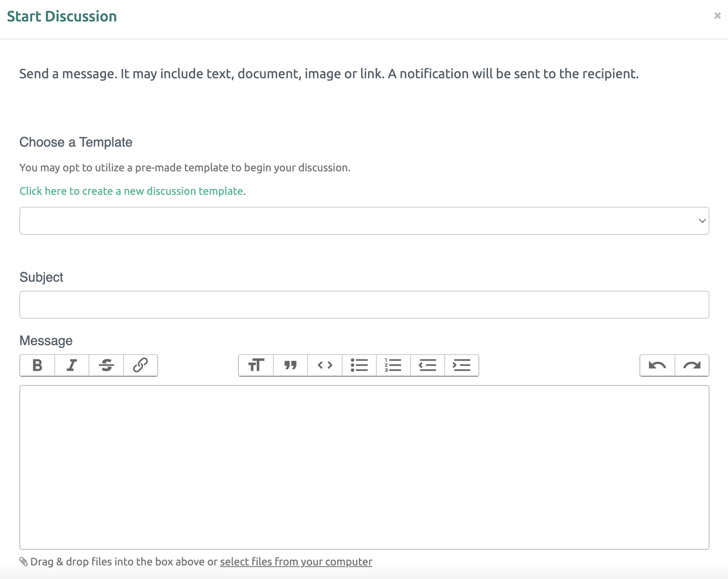Insert a code block
The height and width of the screenshot is (579, 728).
324,365
